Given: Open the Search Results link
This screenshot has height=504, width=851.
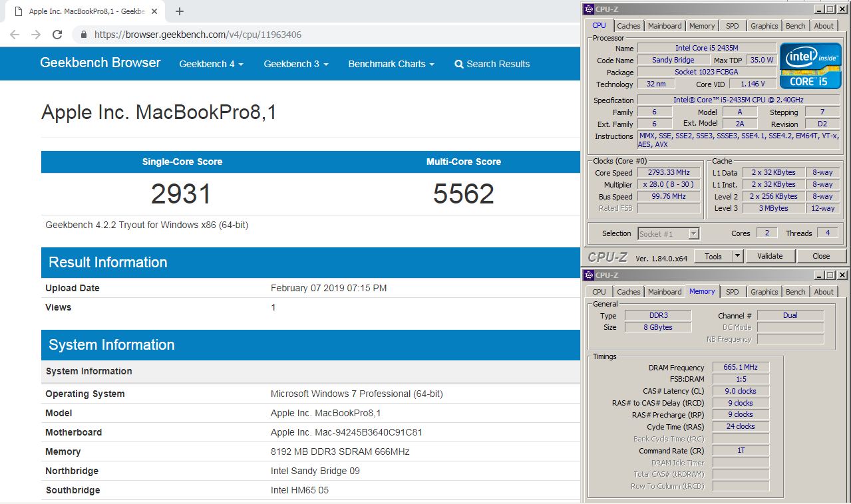Looking at the screenshot, I should [x=492, y=64].
